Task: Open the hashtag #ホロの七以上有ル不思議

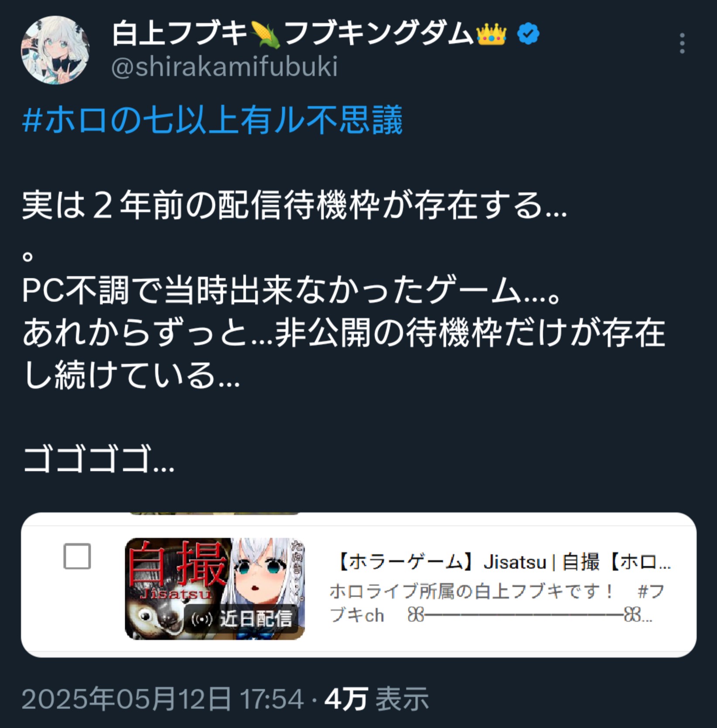Action: tap(212, 120)
